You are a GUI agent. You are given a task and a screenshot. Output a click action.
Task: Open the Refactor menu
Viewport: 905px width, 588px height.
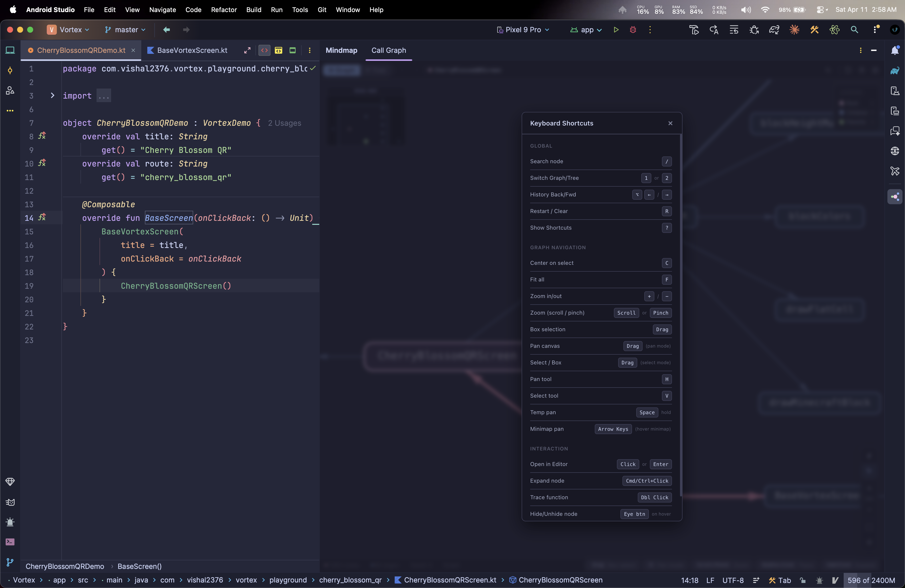223,10
